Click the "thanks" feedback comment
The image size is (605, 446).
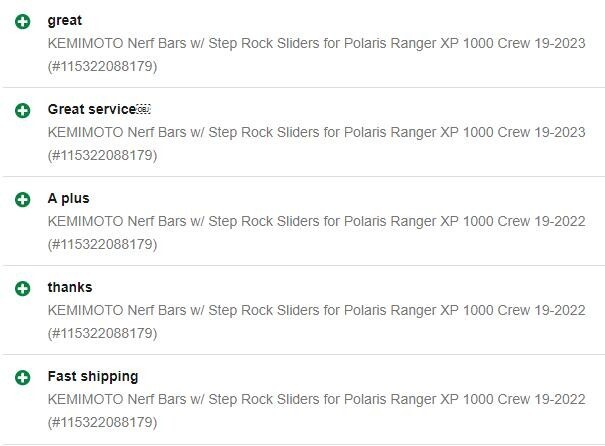click(x=70, y=287)
